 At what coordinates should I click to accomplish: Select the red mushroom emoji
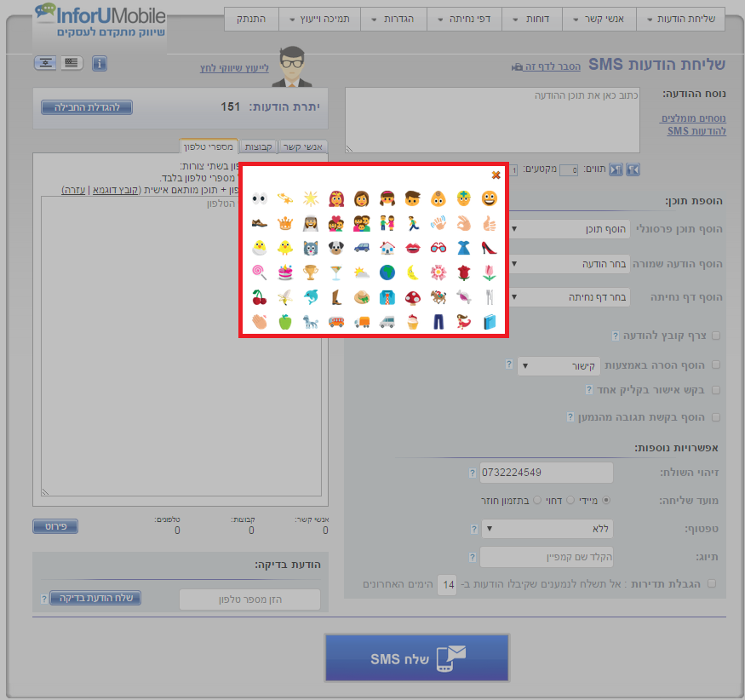tap(413, 297)
